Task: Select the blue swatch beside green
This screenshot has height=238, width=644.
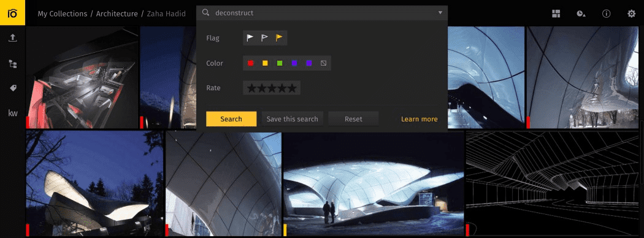Action: (x=294, y=63)
